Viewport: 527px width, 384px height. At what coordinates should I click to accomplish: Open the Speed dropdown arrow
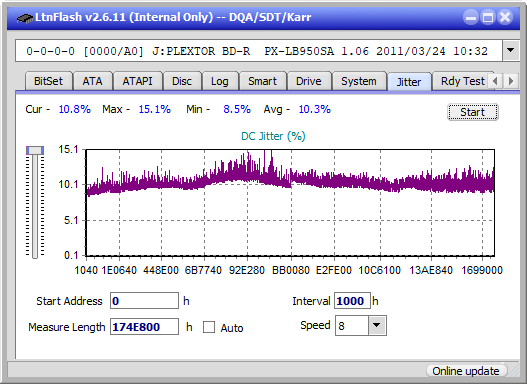[x=377, y=325]
